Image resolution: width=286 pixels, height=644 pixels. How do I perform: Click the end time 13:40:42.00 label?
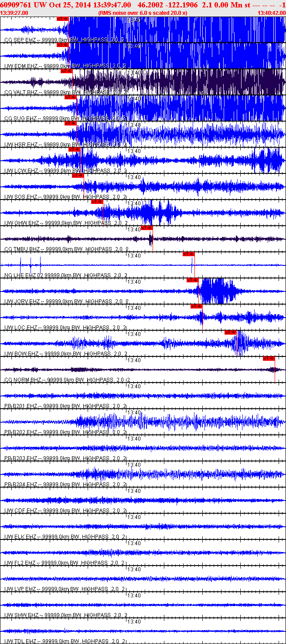point(272,13)
